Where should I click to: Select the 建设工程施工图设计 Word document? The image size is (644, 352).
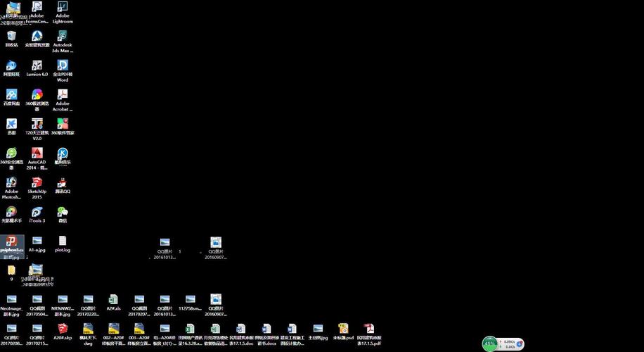(292, 334)
